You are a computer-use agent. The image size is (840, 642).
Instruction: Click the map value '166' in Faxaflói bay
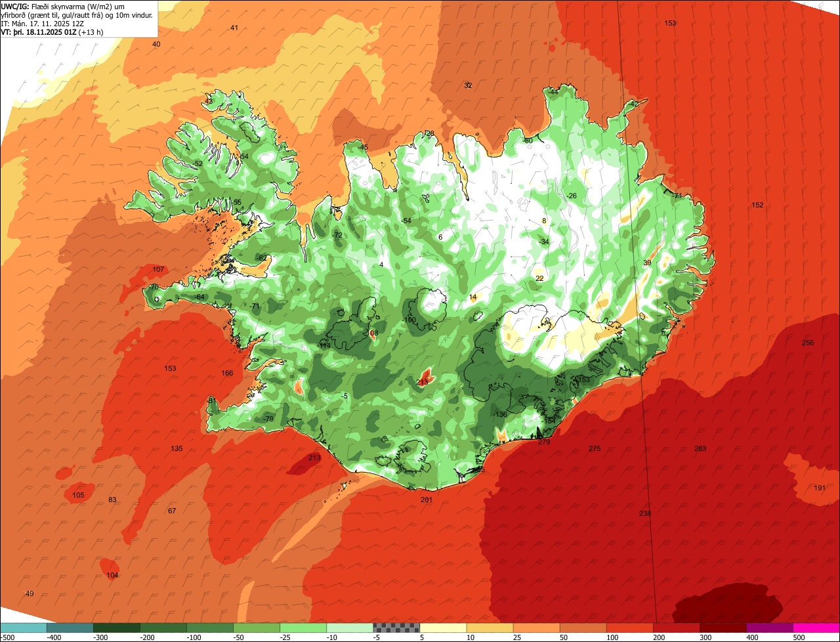227,374
